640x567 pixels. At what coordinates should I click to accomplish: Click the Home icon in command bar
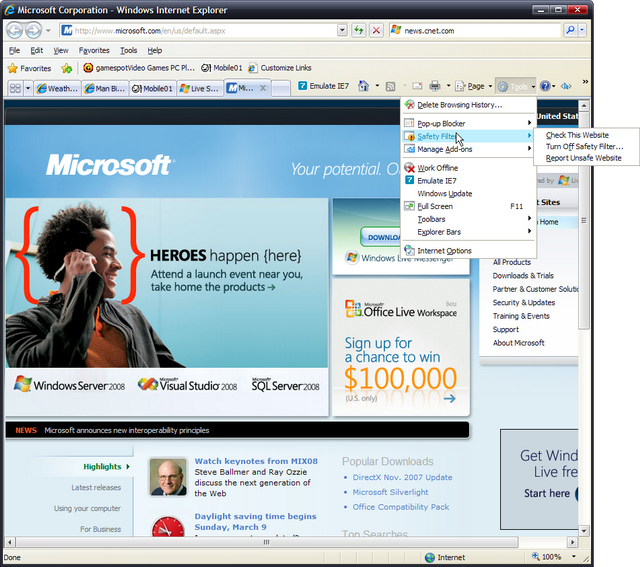click(x=363, y=86)
